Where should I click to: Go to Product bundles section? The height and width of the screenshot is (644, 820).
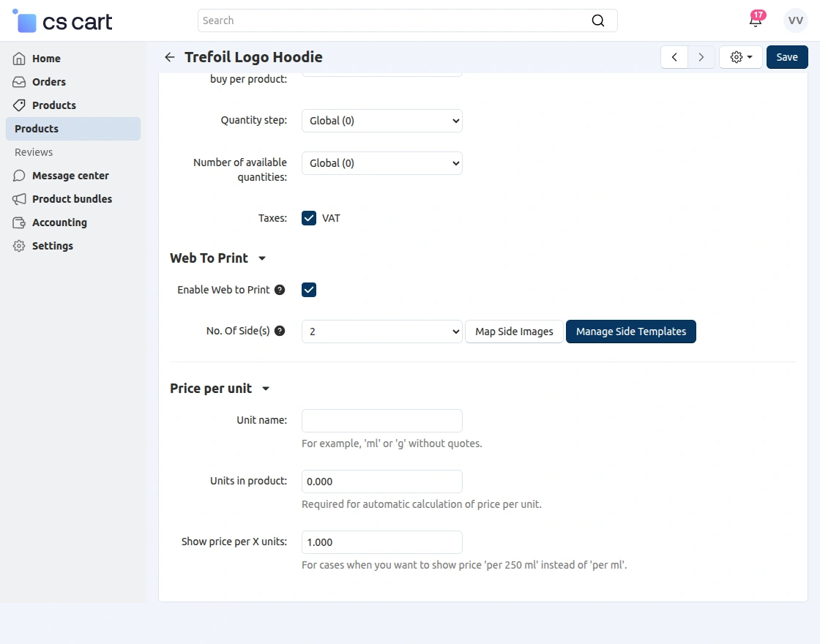[x=71, y=199]
